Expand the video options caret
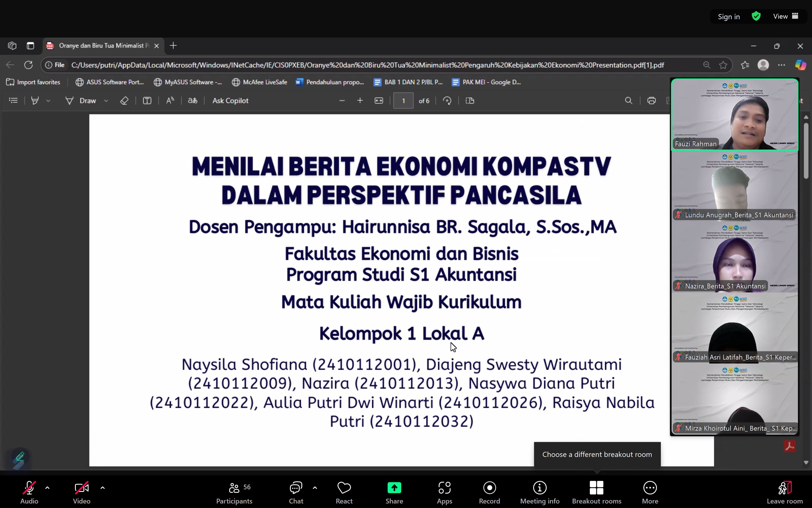This screenshot has width=812, height=508. coord(103,488)
